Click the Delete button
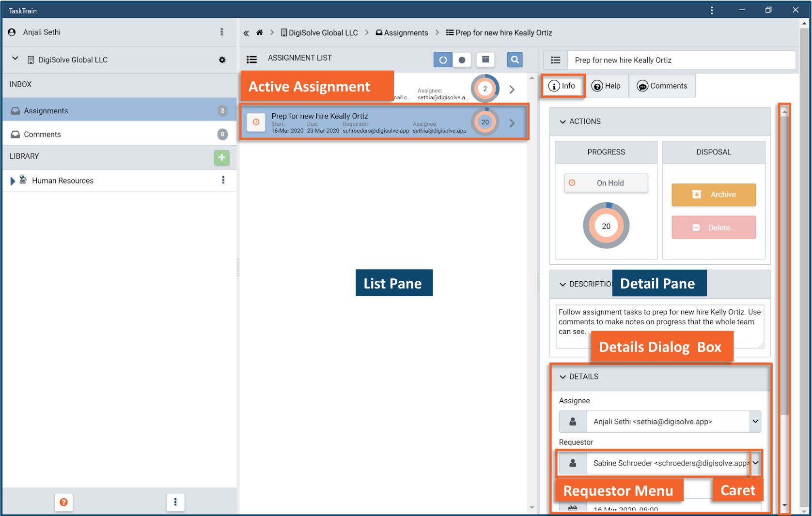The width and height of the screenshot is (812, 516). 713,228
